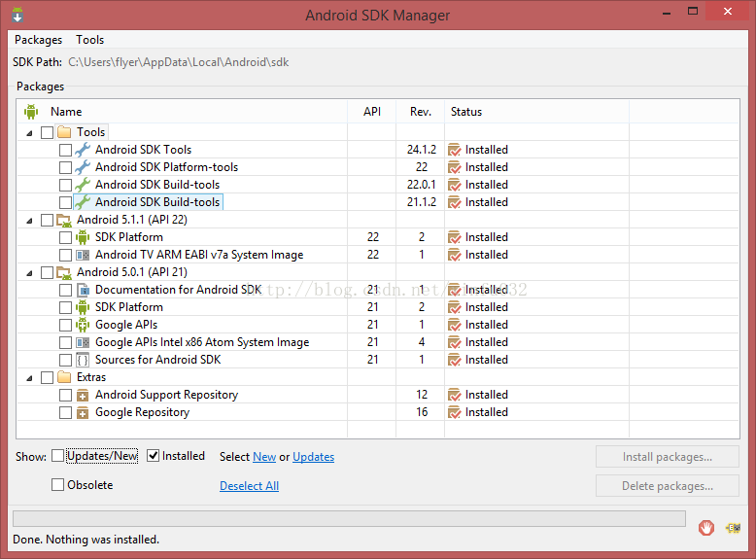Click the Android Support Repository package icon

pos(83,395)
